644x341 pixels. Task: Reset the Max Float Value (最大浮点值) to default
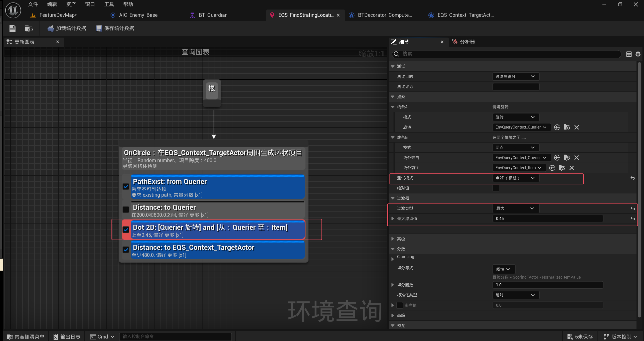coord(632,218)
